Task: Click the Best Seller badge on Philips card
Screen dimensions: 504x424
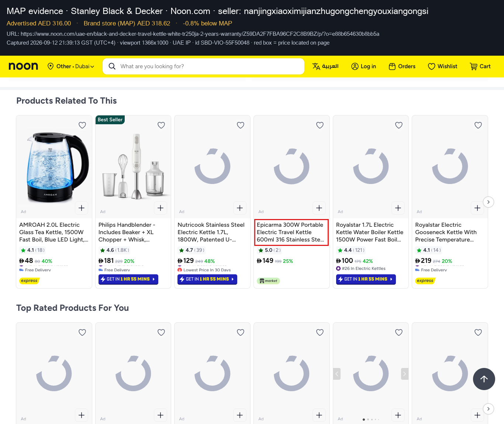Action: coord(110,120)
